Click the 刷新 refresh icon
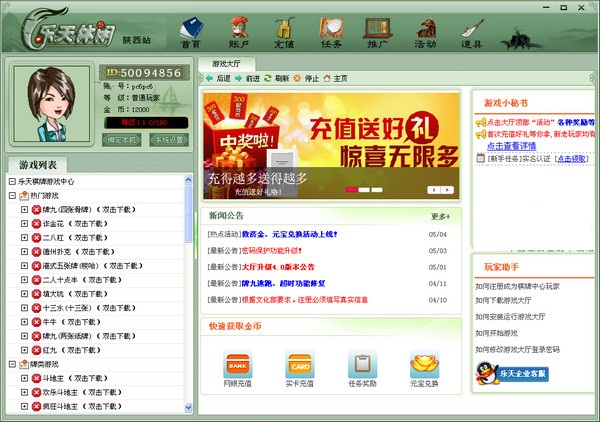This screenshot has width=600, height=422. tap(267, 78)
